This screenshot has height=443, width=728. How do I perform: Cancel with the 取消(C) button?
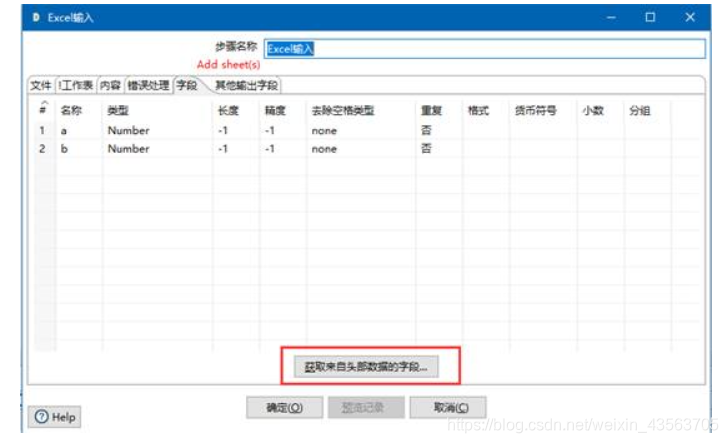(x=448, y=408)
